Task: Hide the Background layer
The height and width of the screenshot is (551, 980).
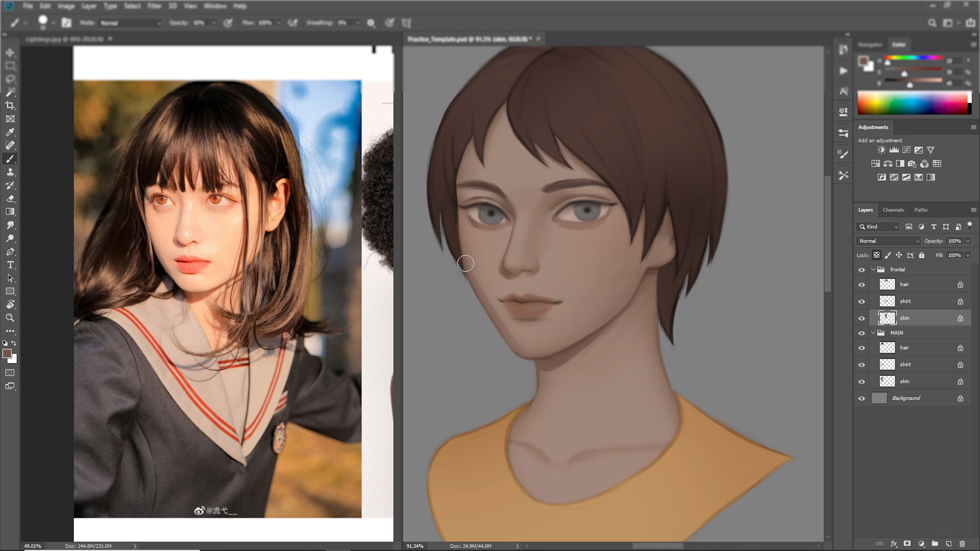Action: (x=862, y=398)
